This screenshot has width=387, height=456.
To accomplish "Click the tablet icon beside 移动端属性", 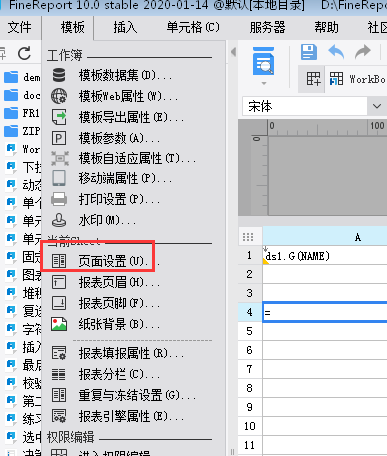I will pyautogui.click(x=59, y=178).
